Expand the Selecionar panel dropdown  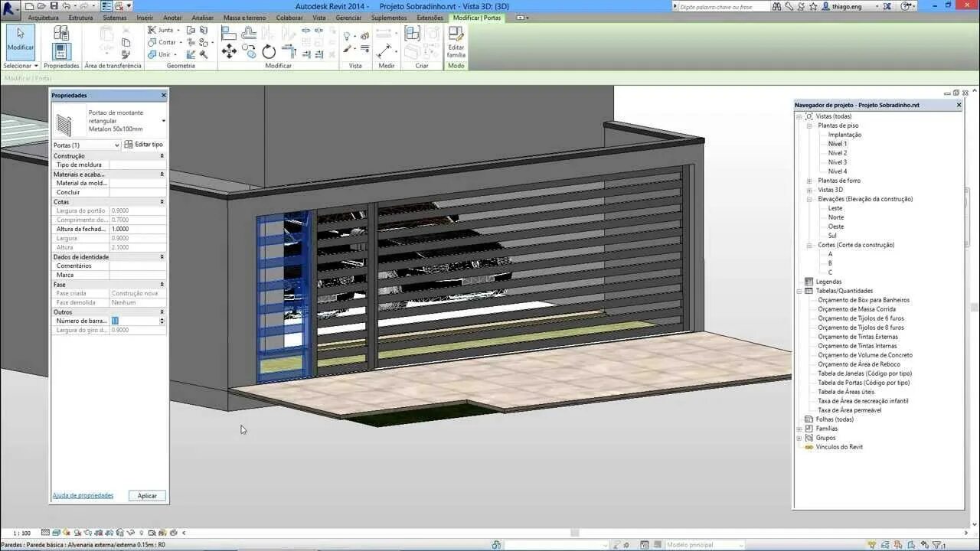pos(21,66)
